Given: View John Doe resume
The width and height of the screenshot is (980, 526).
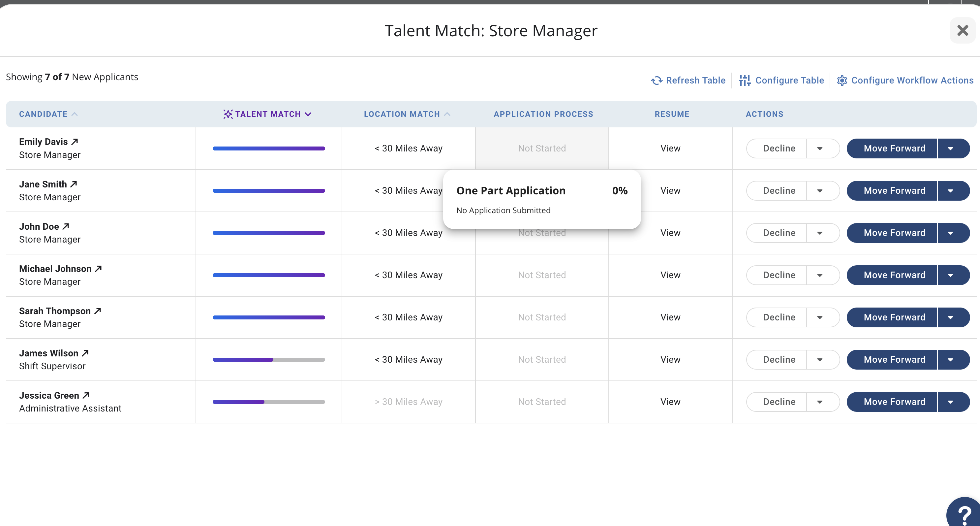Looking at the screenshot, I should [x=670, y=233].
